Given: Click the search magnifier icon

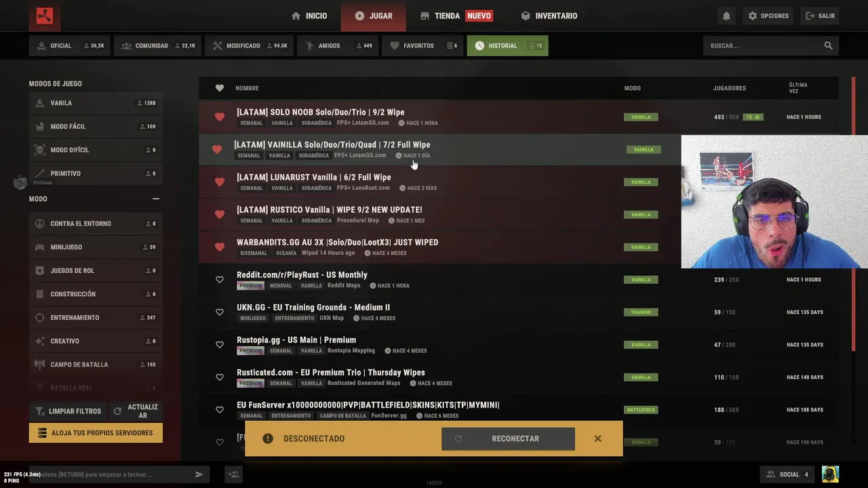Looking at the screenshot, I should [828, 45].
